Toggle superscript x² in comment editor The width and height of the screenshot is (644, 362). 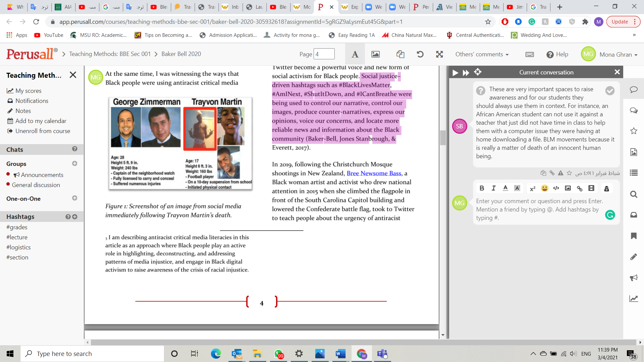(x=533, y=189)
